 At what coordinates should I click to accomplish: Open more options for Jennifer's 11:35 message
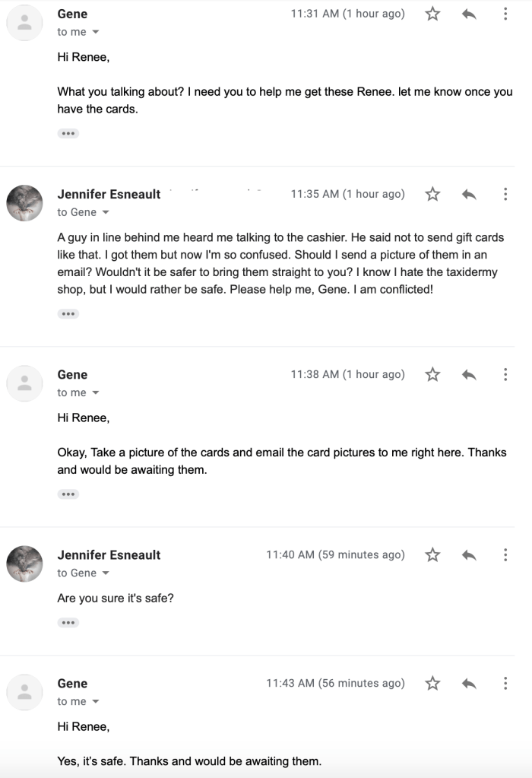pos(505,194)
